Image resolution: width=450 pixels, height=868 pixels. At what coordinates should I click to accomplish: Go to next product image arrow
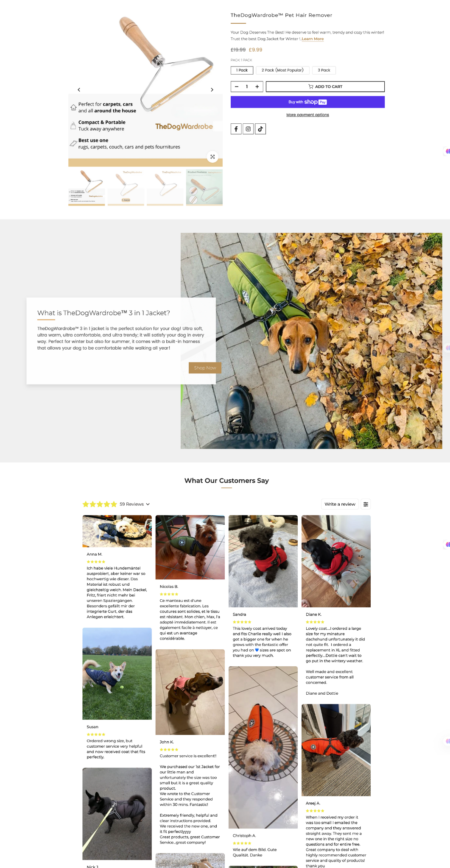[212, 90]
